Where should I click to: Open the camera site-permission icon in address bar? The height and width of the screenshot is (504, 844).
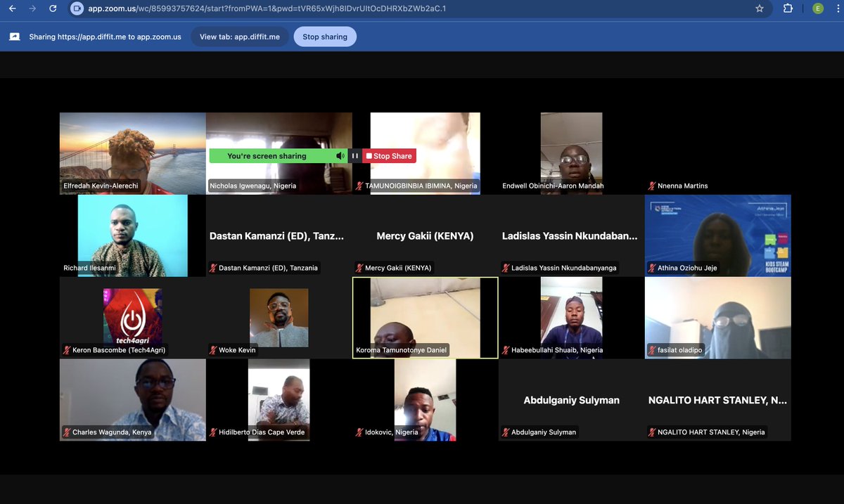point(77,8)
